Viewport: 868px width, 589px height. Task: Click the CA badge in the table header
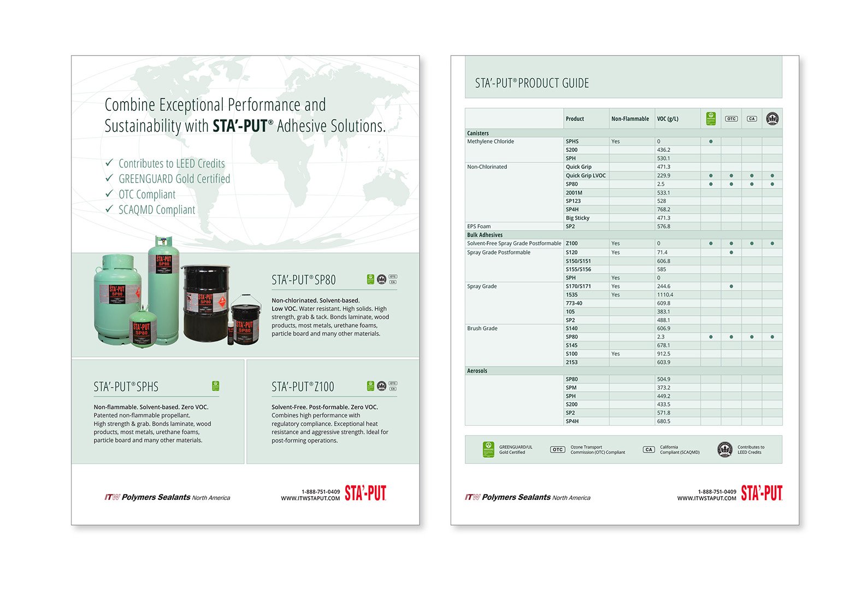pyautogui.click(x=752, y=119)
